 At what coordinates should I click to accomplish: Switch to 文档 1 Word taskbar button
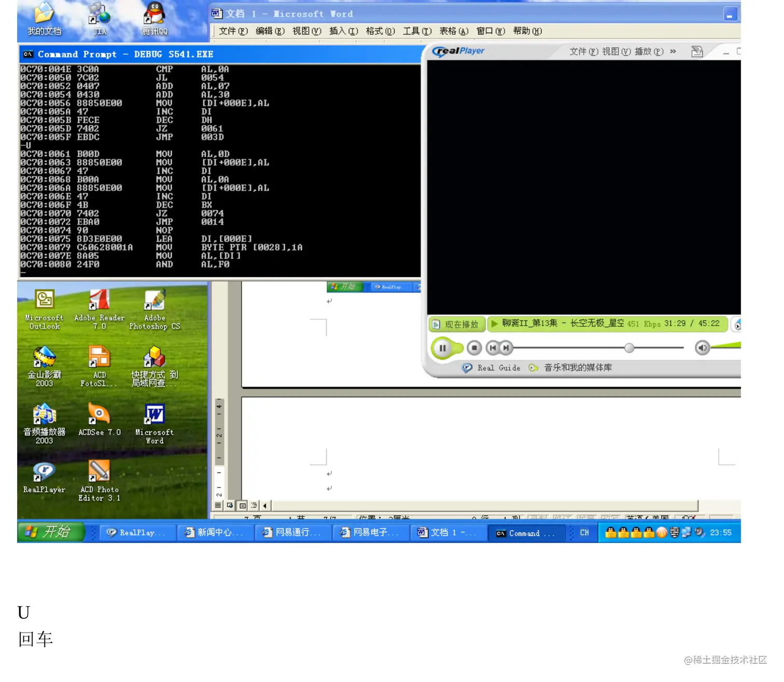[x=448, y=533]
